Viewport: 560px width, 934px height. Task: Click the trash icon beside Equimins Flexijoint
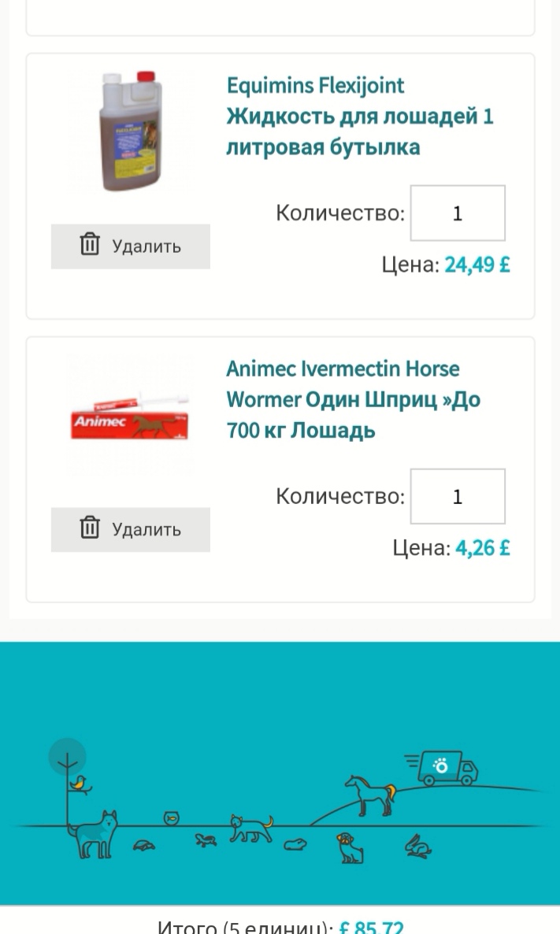click(x=90, y=245)
